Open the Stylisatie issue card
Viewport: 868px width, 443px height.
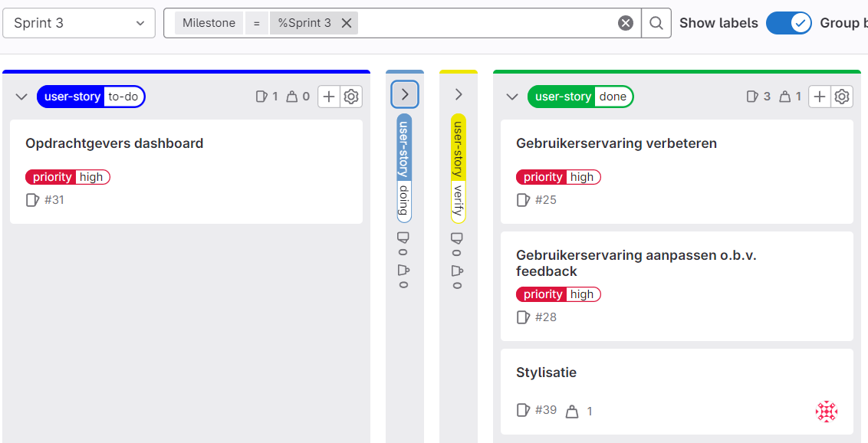pyautogui.click(x=546, y=372)
